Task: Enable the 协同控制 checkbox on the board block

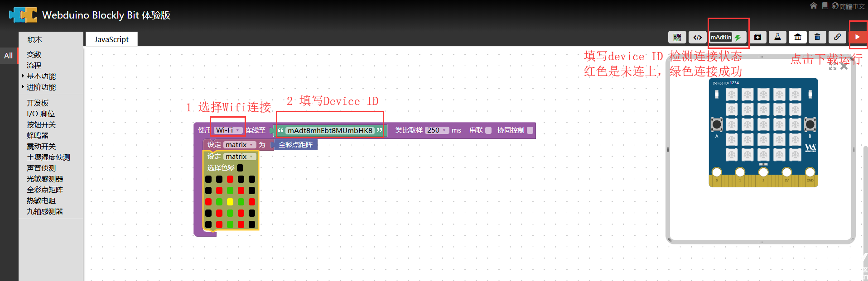Action: 530,130
